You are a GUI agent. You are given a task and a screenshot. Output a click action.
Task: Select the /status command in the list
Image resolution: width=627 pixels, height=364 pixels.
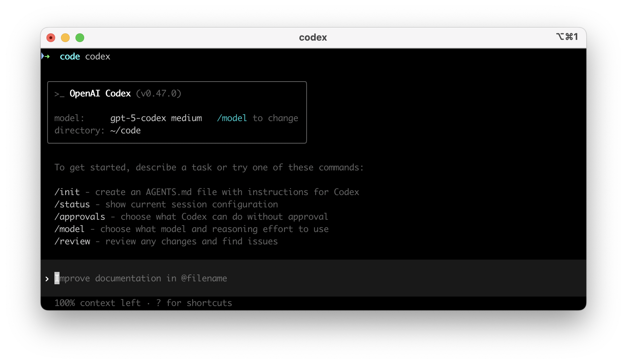[72, 204]
